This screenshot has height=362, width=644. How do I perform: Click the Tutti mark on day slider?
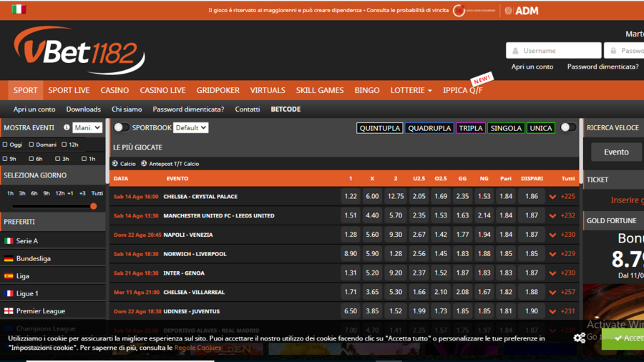tap(97, 193)
